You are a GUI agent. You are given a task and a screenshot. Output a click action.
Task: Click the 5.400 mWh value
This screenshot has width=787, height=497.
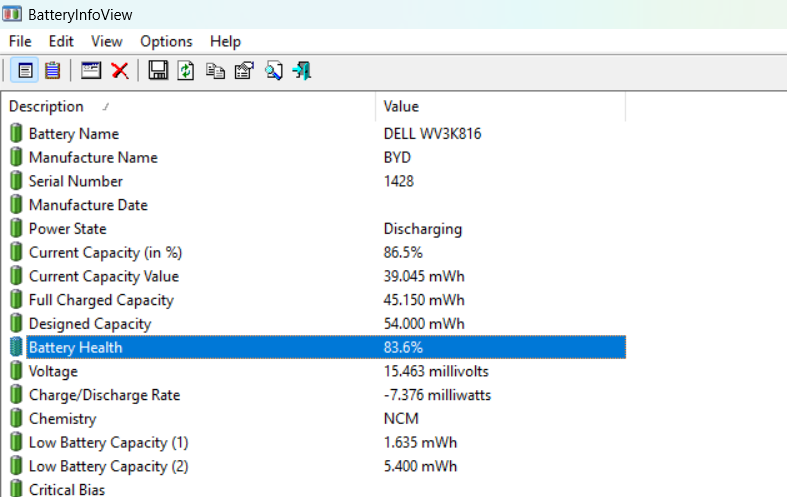(420, 466)
